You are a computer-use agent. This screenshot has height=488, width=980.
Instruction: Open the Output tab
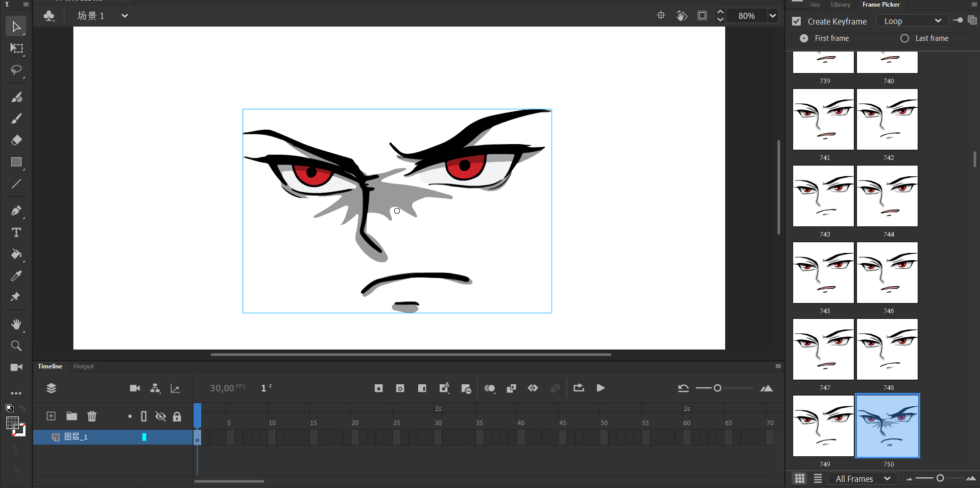(83, 366)
